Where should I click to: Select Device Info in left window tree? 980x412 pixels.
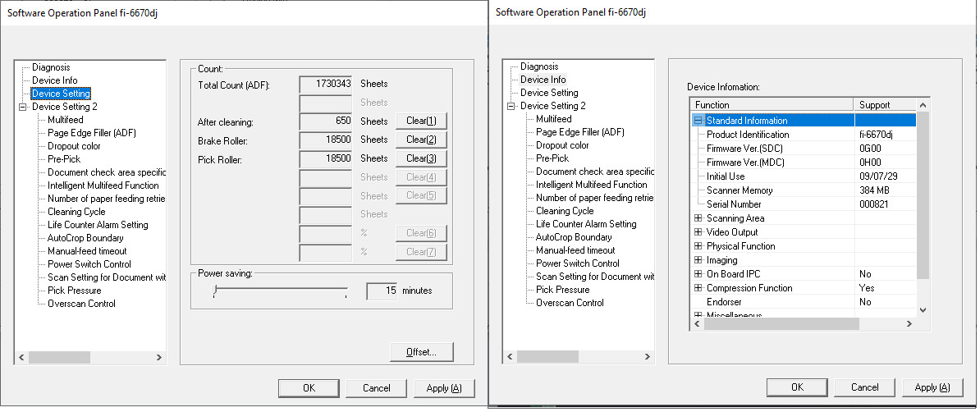tap(55, 80)
